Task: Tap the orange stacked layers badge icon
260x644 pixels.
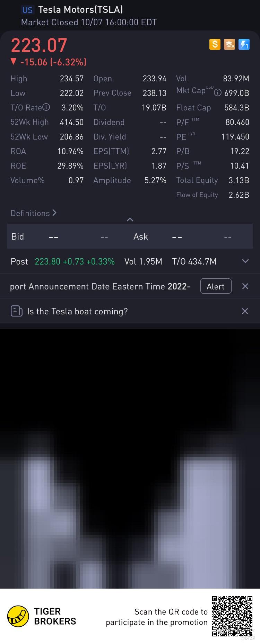Action: pos(229,44)
